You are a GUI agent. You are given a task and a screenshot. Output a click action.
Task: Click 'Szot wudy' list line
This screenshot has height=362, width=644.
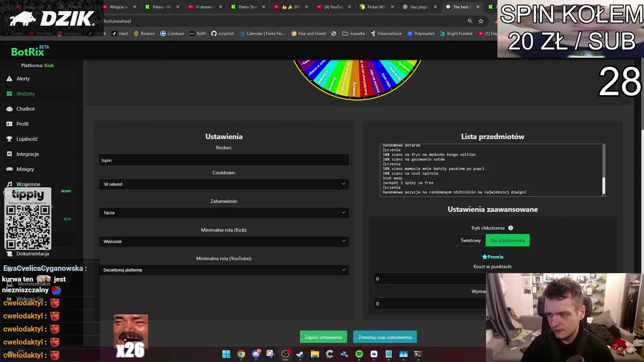point(392,178)
